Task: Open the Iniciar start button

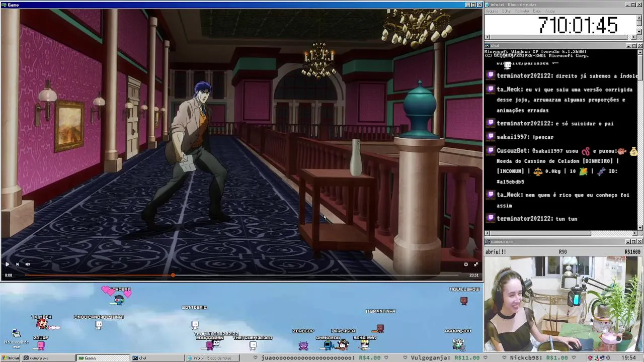Action: tap(11, 358)
